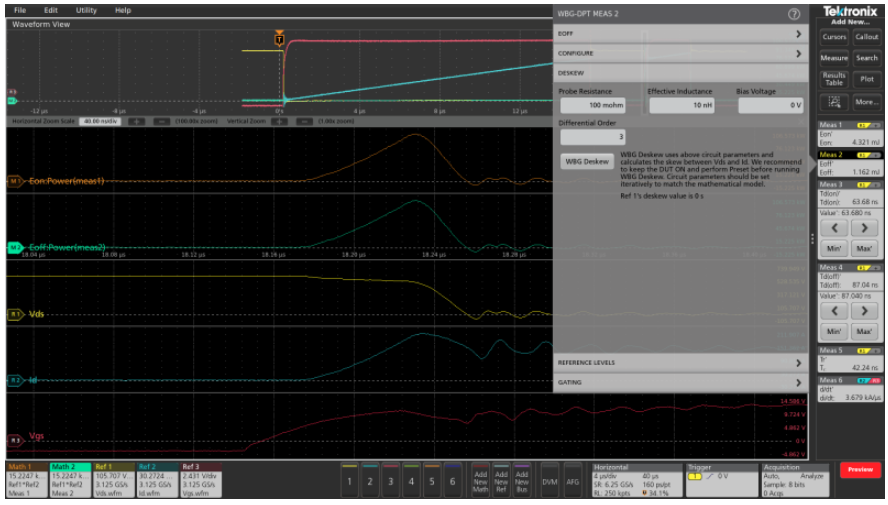This screenshot has width=888, height=505.
Task: Open the File menu
Action: tap(20, 10)
